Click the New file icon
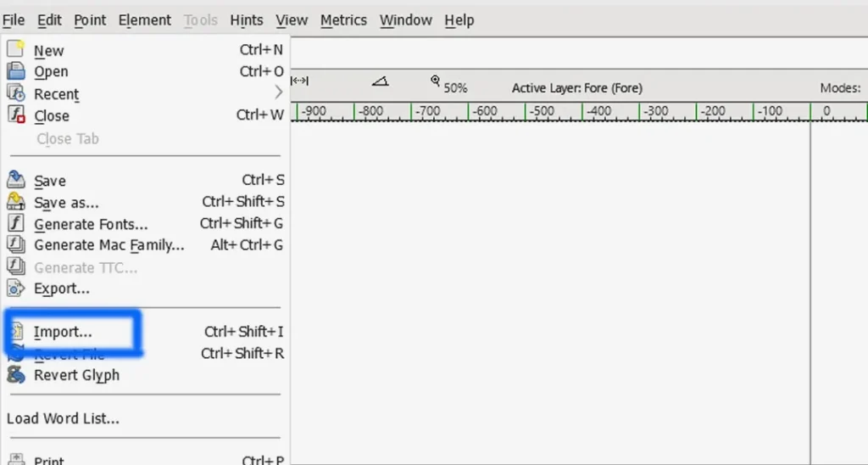Screen dimensions: 868x465 click(x=15, y=49)
